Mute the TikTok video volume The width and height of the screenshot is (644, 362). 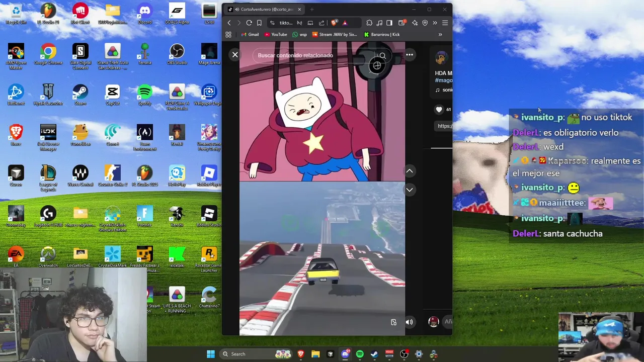[409, 322]
